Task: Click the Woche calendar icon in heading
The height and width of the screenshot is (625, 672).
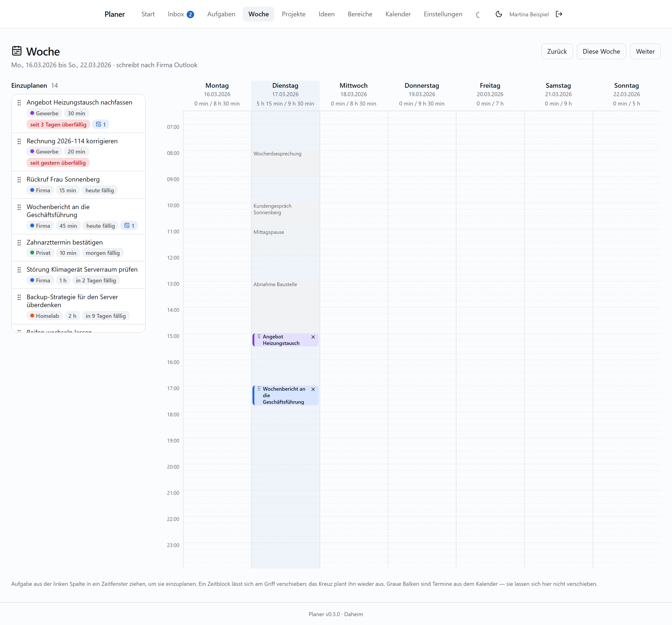Action: pyautogui.click(x=17, y=51)
